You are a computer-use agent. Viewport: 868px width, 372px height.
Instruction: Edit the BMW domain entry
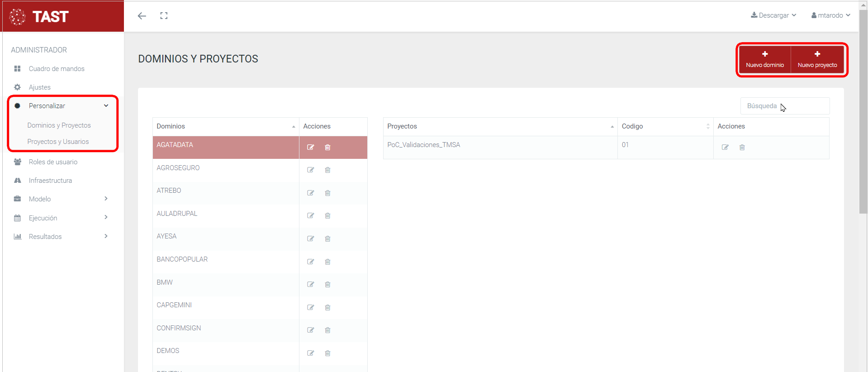coord(311,285)
